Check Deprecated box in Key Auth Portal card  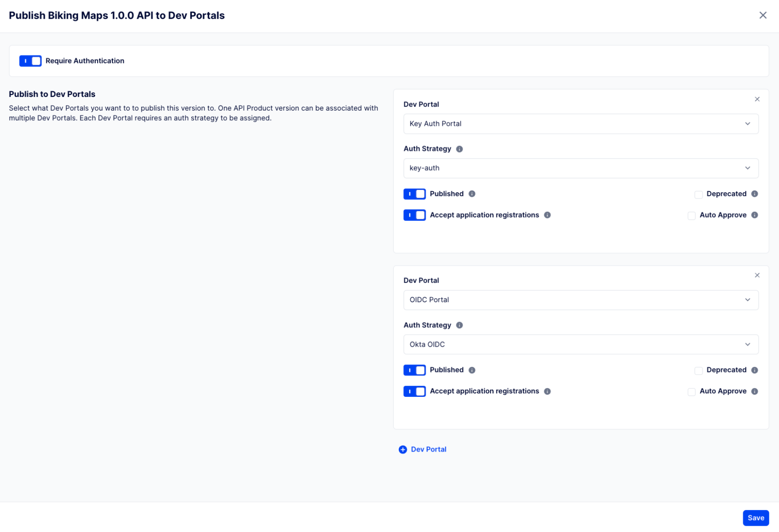(x=698, y=194)
